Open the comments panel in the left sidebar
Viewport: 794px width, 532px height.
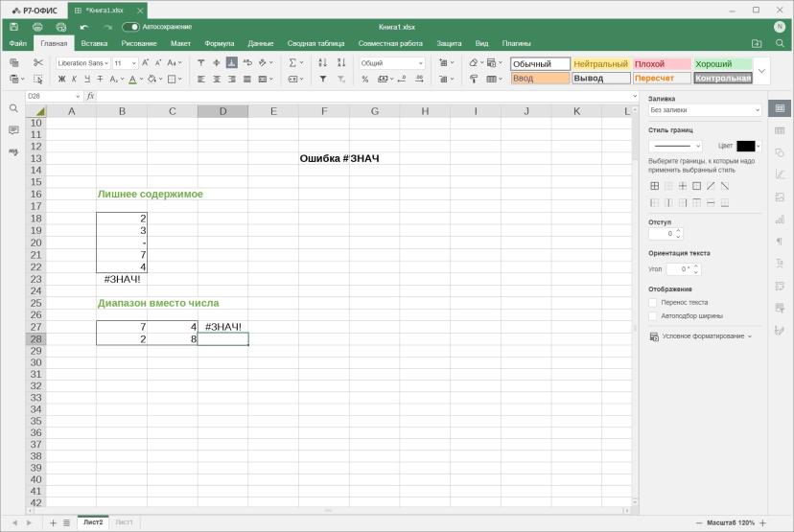click(13, 130)
